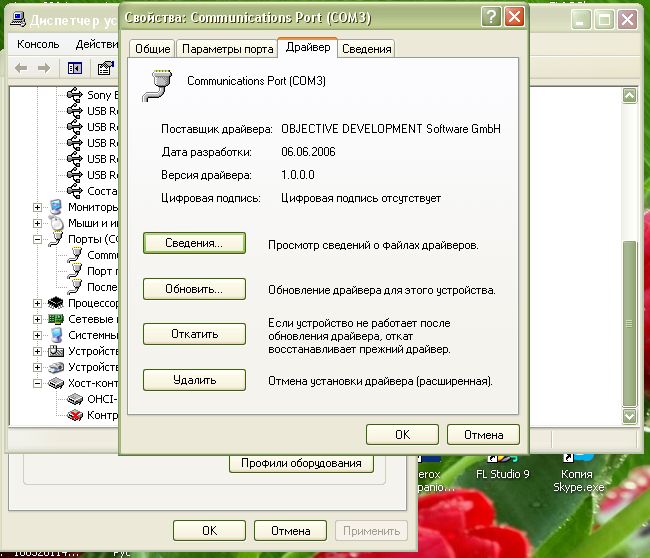Expand the Мониторы tree node

coord(39,207)
